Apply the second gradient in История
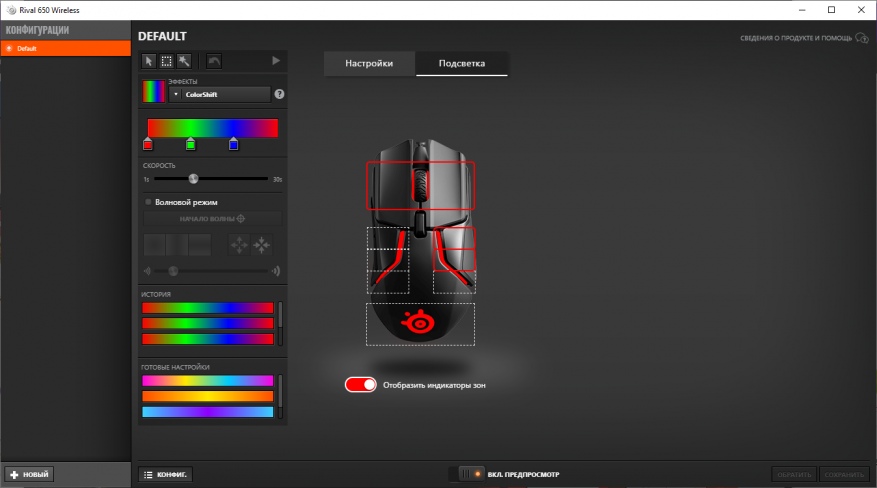Screen dimensions: 877x488 [x=208, y=323]
